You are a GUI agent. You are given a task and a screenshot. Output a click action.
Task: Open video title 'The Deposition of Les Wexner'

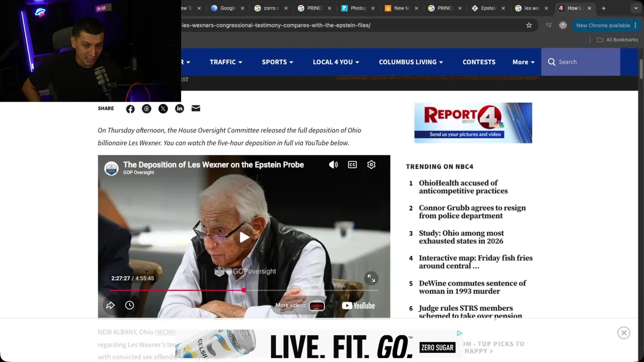(213, 164)
